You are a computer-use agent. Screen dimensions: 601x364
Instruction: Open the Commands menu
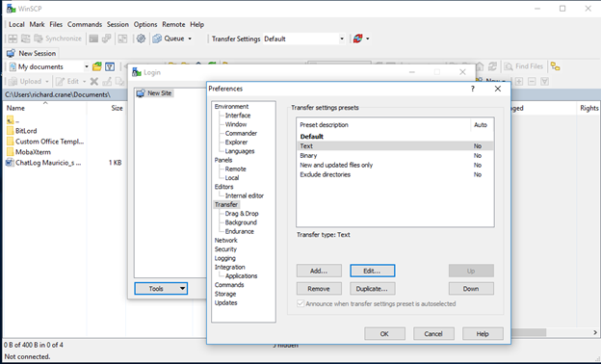(x=85, y=24)
